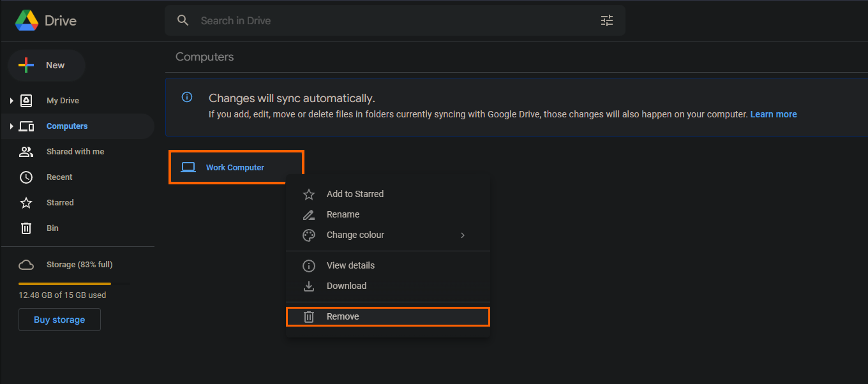Open the Bin section label

click(52, 228)
